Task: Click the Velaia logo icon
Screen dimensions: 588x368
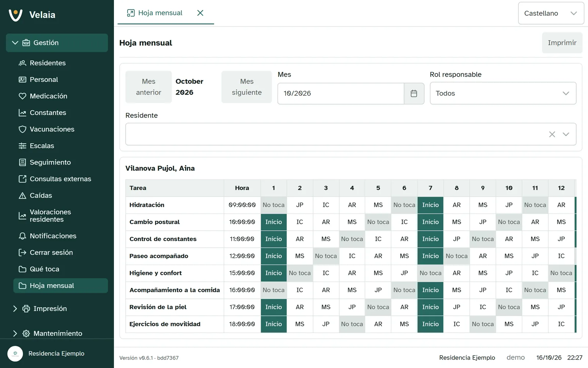Action: pos(15,15)
